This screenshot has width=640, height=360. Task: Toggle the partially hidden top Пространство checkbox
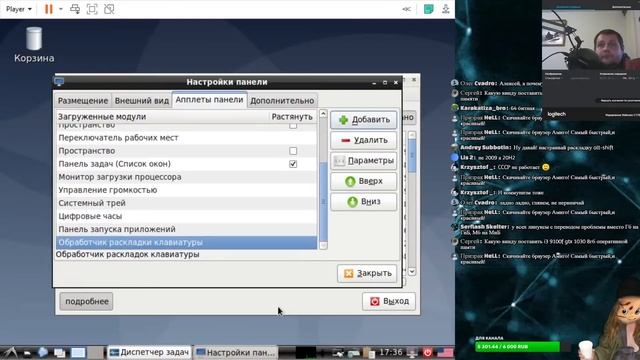[293, 126]
